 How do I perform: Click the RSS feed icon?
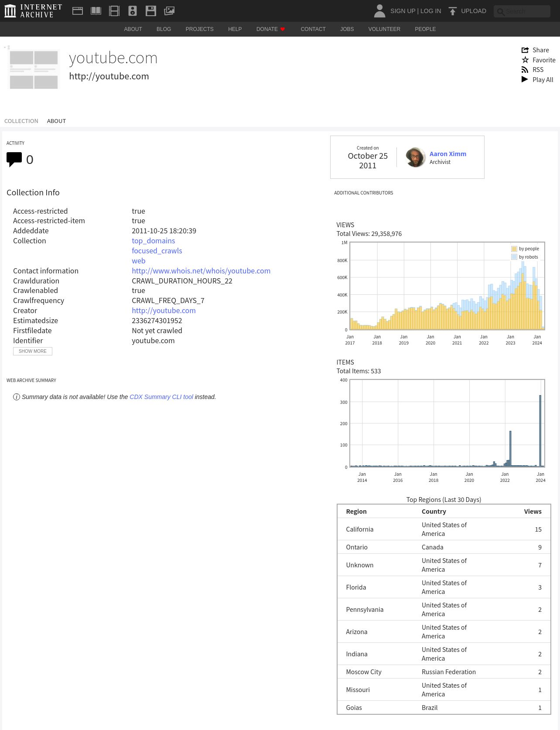[x=525, y=70]
